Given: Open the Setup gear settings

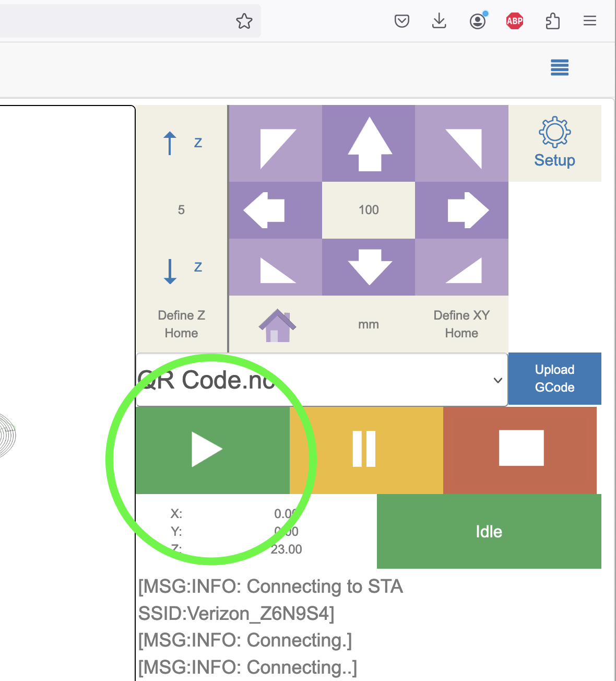Looking at the screenshot, I should pos(554,143).
